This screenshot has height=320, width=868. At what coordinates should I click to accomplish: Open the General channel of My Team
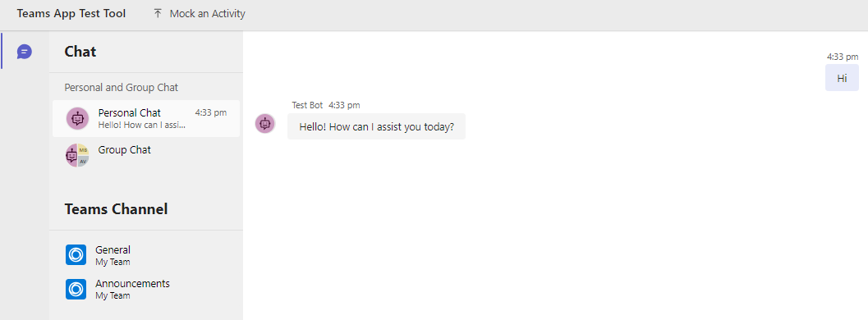(x=146, y=255)
